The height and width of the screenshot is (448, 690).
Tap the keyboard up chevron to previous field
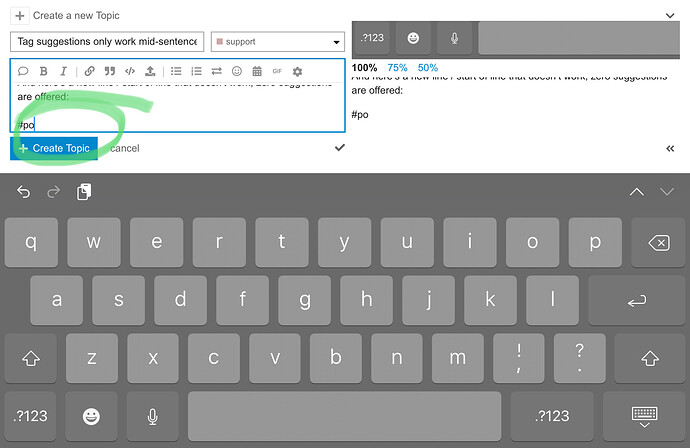coord(636,192)
